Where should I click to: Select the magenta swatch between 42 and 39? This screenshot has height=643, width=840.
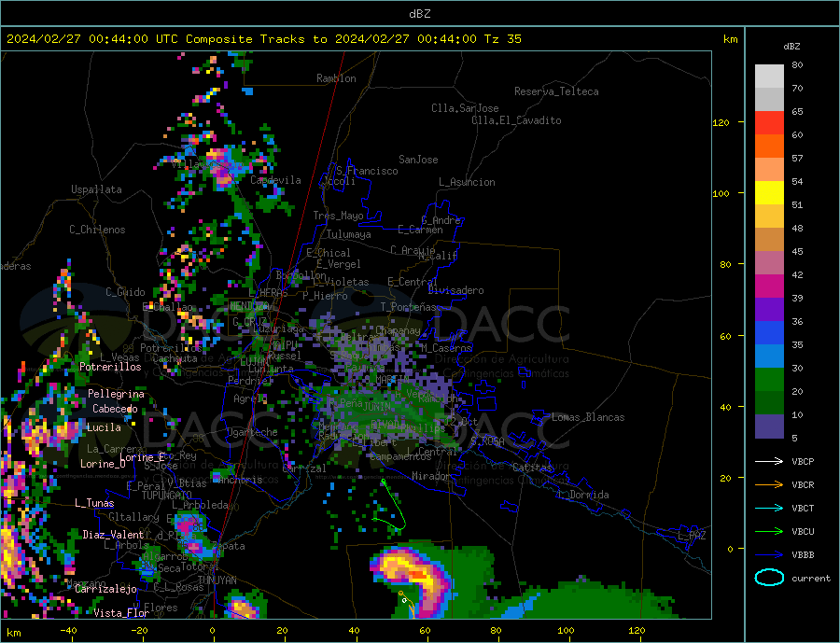[x=769, y=287]
